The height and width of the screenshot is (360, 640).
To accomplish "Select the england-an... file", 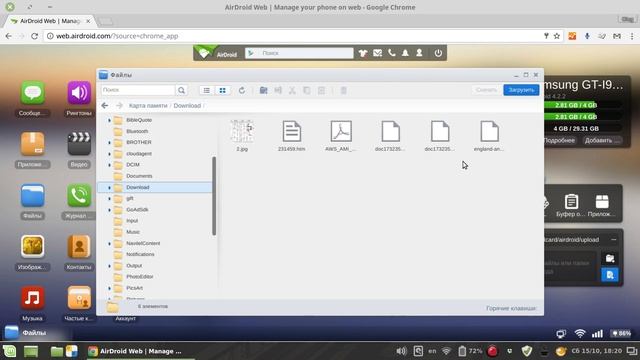I will click(x=489, y=131).
